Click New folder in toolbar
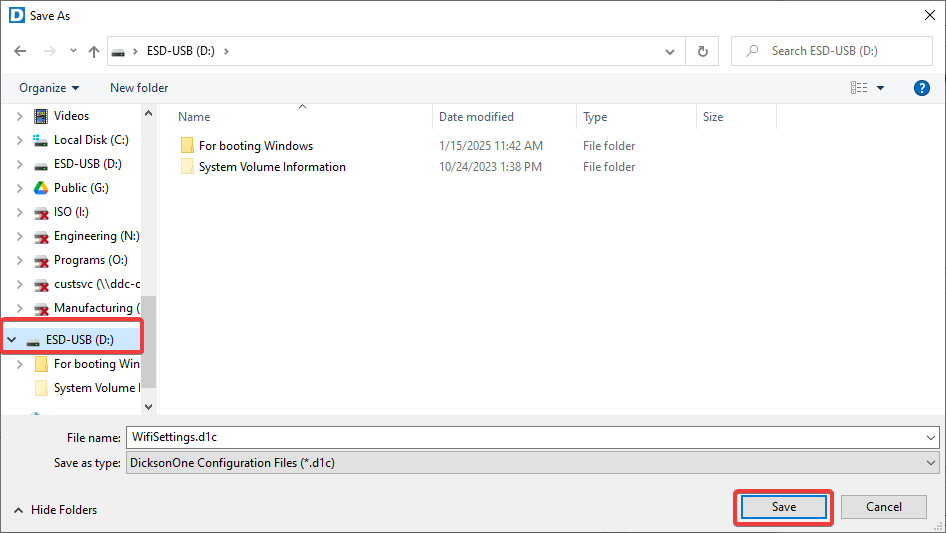This screenshot has height=533, width=946. pyautogui.click(x=139, y=88)
